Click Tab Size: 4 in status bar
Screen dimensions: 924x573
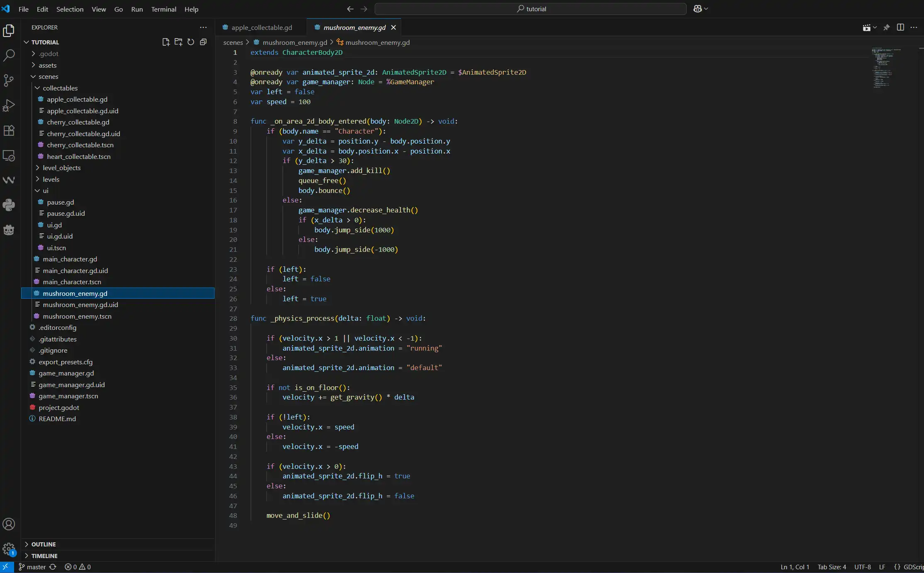831,567
